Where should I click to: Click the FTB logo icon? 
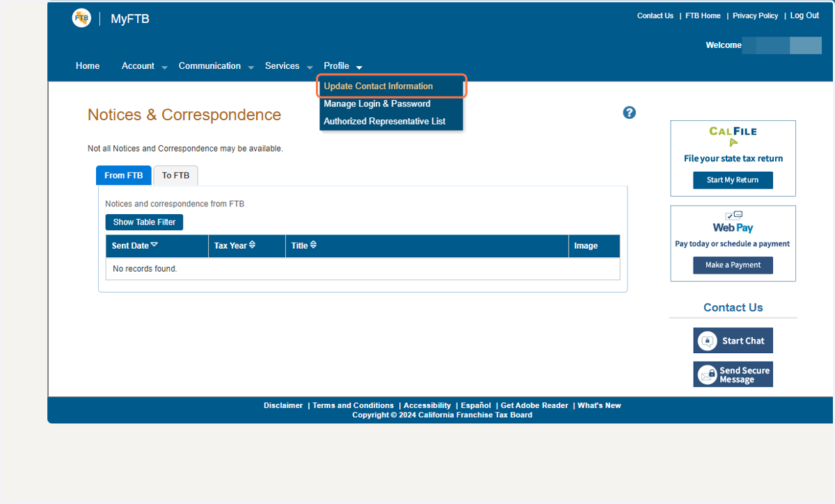[x=81, y=19]
